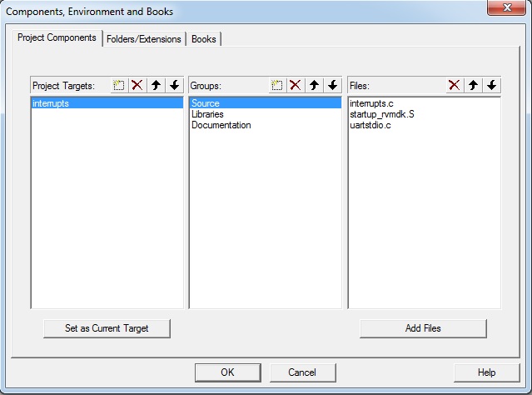The height and width of the screenshot is (395, 532).
Task: Cancel the dialog
Action: pos(302,372)
